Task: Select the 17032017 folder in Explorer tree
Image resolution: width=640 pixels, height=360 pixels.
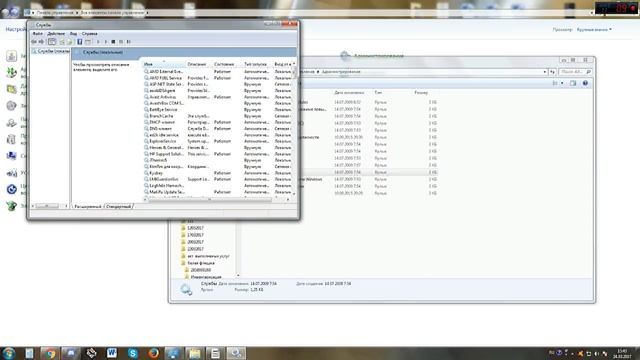Action: point(196,235)
